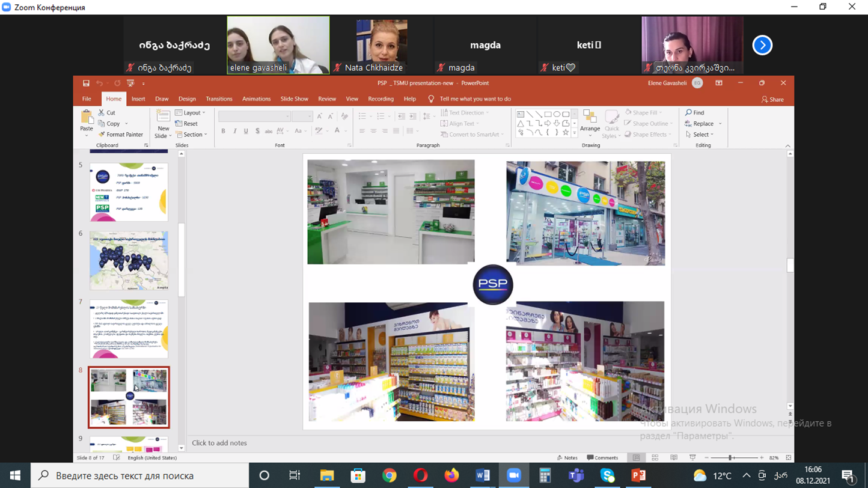The height and width of the screenshot is (488, 868).
Task: Activate the Format Painter
Action: [120, 135]
